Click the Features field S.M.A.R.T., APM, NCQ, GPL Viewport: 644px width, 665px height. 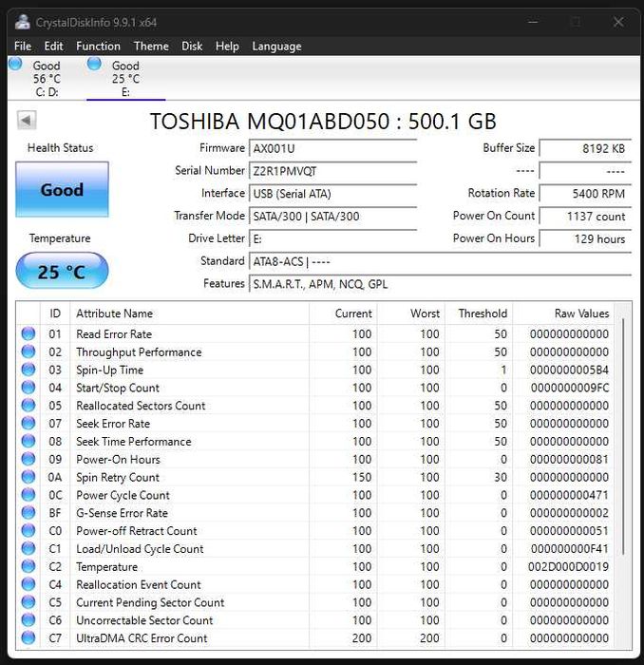[440, 284]
